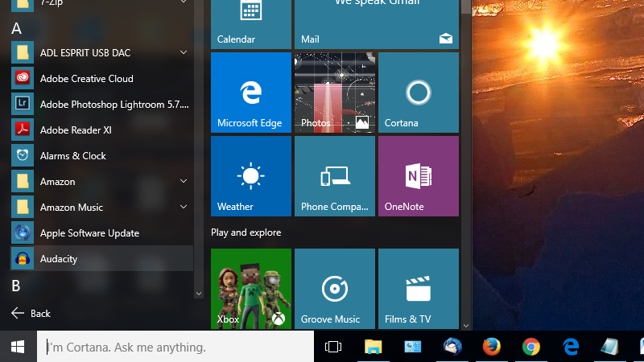The height and width of the screenshot is (362, 644).
Task: Click the Play and explore group title
Action: (x=246, y=232)
